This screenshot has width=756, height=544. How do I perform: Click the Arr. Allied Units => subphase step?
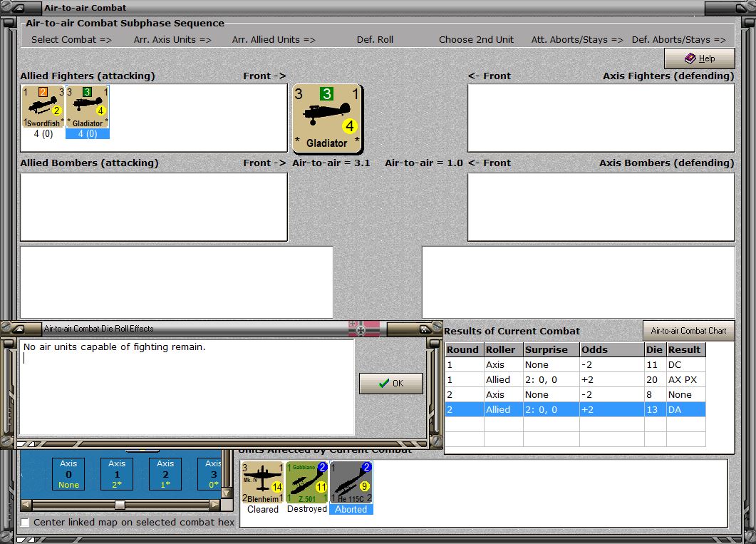coord(274,39)
